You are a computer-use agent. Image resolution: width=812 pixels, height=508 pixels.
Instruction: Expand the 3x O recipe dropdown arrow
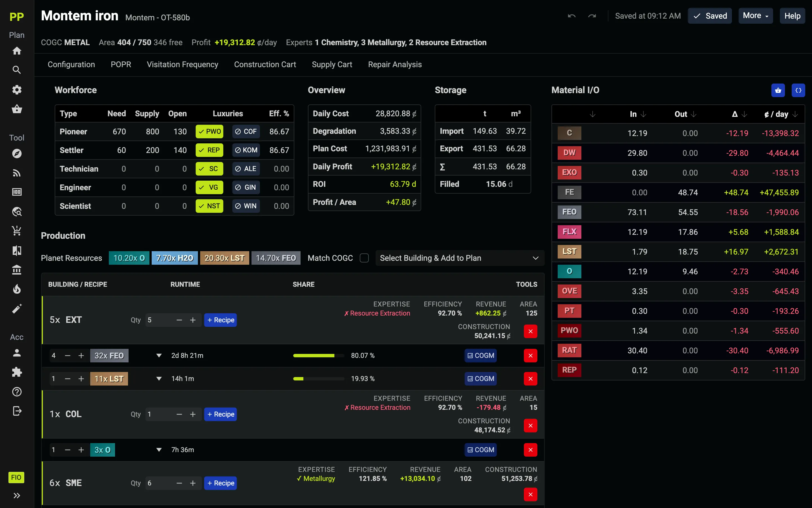[x=159, y=450]
